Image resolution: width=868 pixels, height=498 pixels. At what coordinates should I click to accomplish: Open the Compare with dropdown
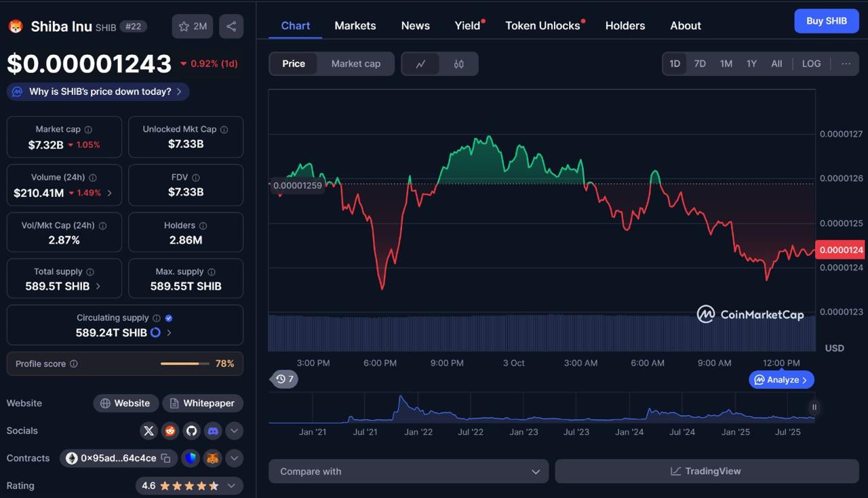[x=408, y=471]
